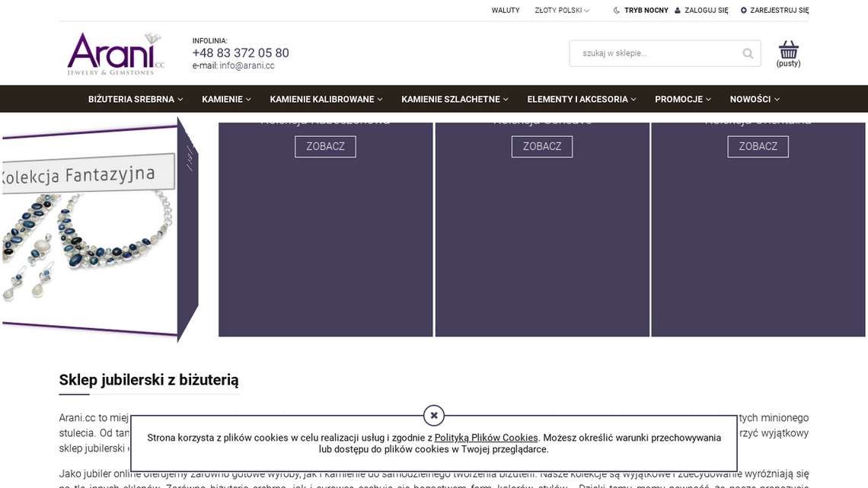Click Zobacz button in first collection tile
Image resolution: width=868 pixels, height=488 pixels.
325,146
